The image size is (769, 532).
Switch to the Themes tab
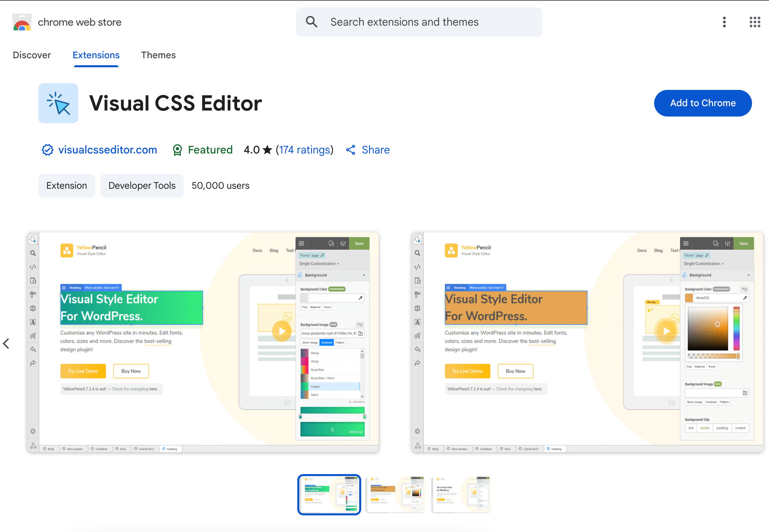(x=158, y=55)
